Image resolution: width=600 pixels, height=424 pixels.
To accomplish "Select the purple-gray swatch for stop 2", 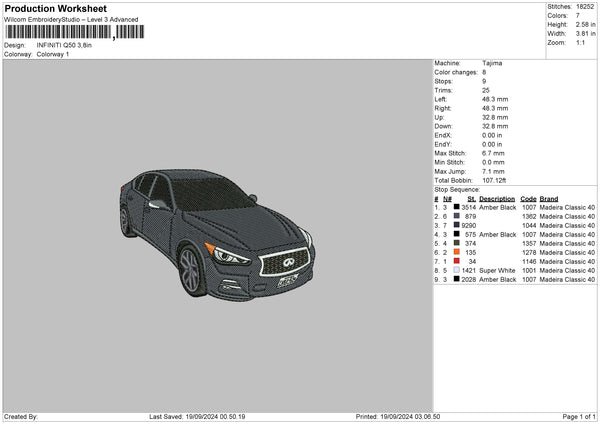I will (457, 216).
